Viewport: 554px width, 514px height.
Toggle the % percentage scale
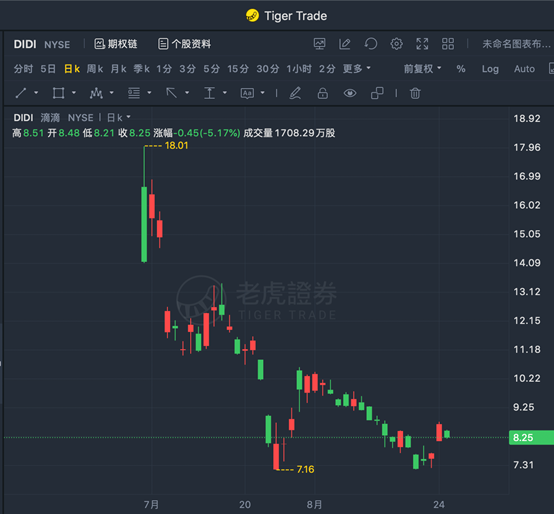(461, 69)
